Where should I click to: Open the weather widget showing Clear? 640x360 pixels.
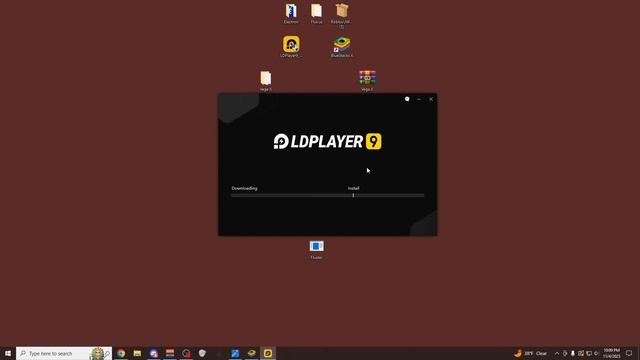coord(531,353)
